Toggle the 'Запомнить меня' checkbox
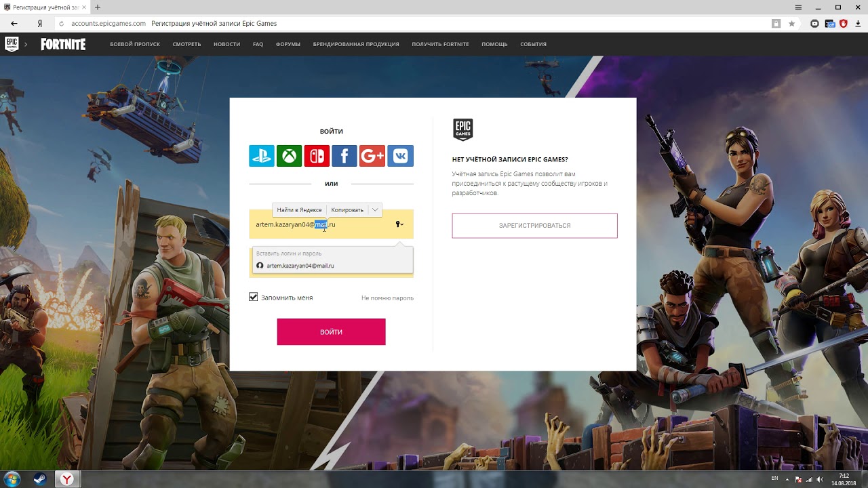Image resolution: width=868 pixels, height=488 pixels. coord(254,297)
